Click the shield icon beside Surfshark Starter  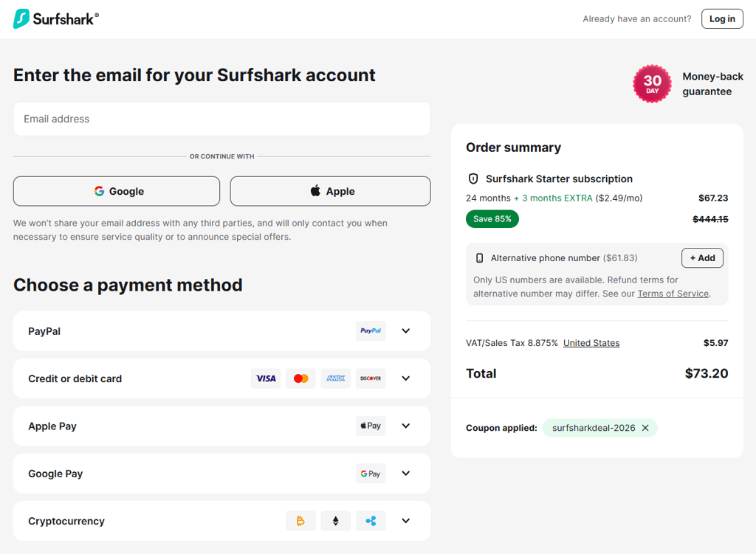[x=473, y=179]
